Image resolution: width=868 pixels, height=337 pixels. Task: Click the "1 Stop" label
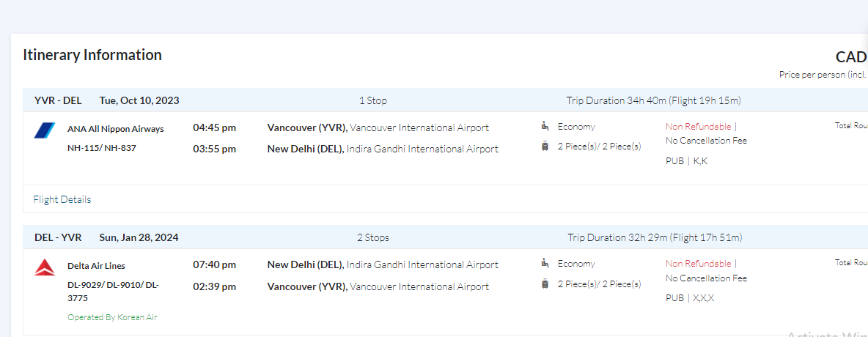tap(372, 100)
